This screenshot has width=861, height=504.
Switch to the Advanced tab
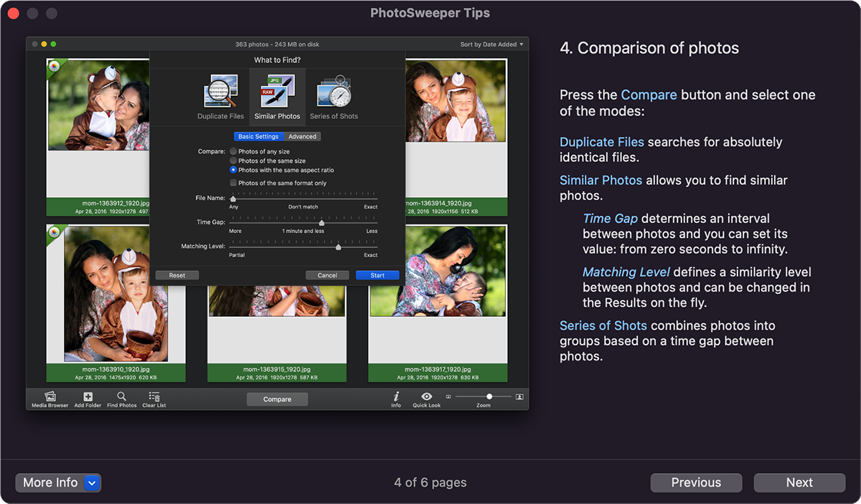[x=302, y=136]
